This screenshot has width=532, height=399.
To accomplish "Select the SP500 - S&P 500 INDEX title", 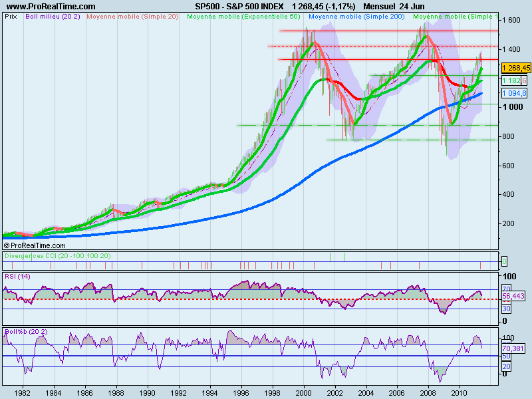I will (x=239, y=7).
